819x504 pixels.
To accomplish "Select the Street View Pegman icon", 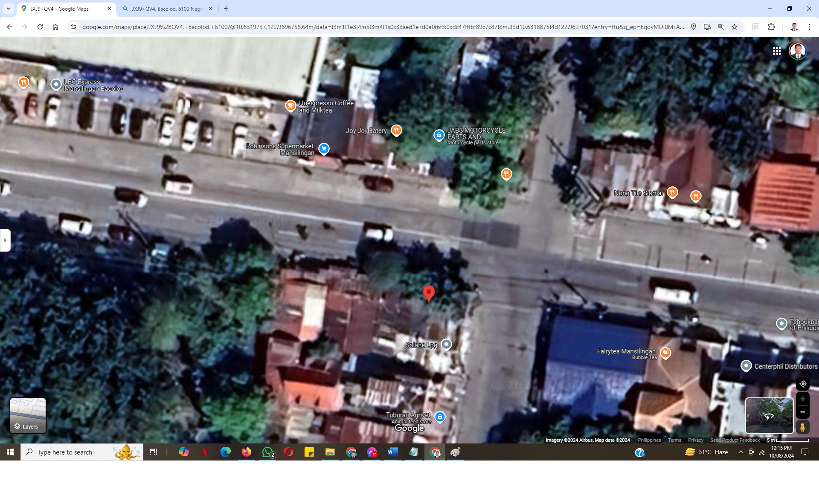I will (x=802, y=427).
